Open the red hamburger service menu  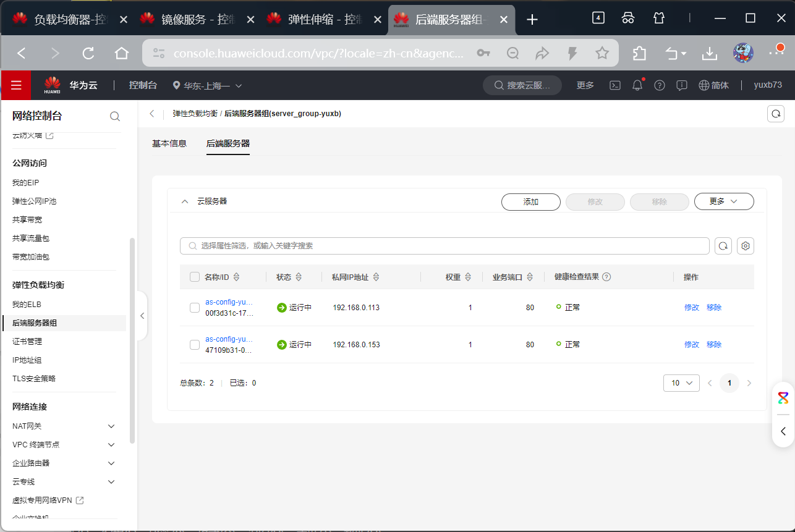(x=16, y=85)
